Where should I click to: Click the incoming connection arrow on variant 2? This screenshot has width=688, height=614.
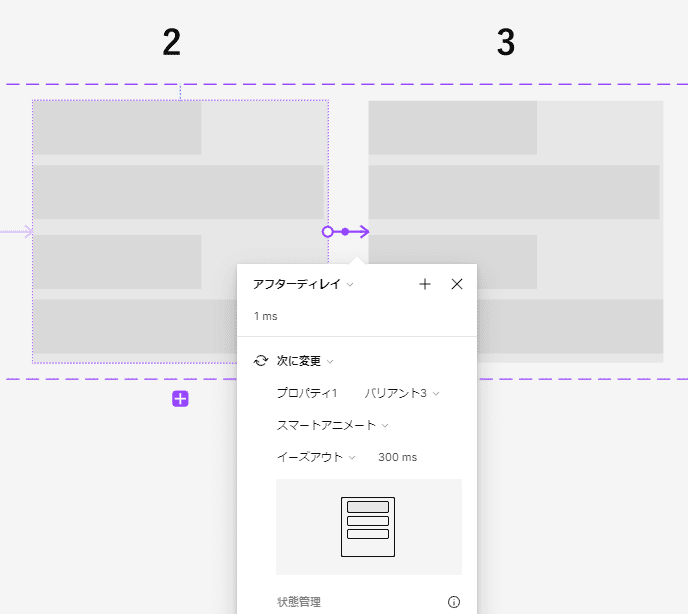coord(17,232)
